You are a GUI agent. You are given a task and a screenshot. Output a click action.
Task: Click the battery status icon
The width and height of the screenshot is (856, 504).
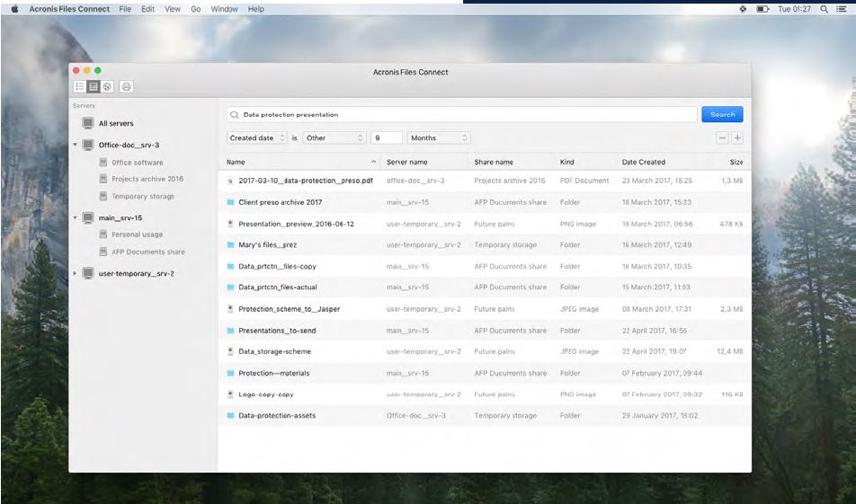point(762,9)
